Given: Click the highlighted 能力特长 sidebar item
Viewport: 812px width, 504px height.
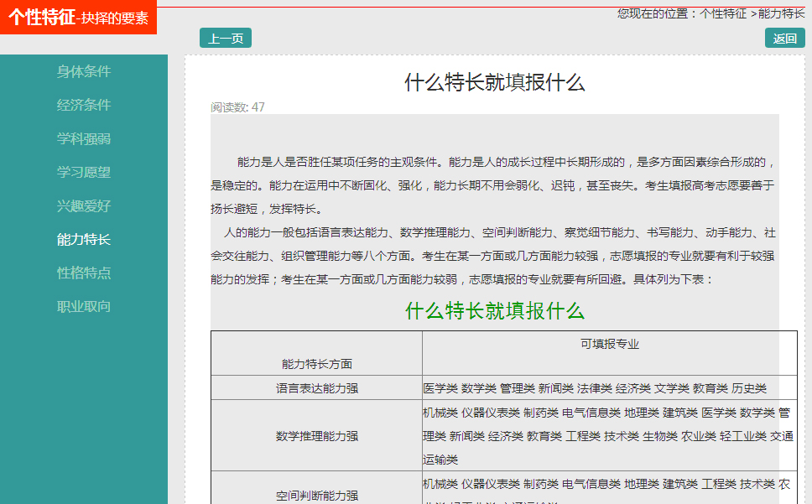Looking at the screenshot, I should coord(83,240).
